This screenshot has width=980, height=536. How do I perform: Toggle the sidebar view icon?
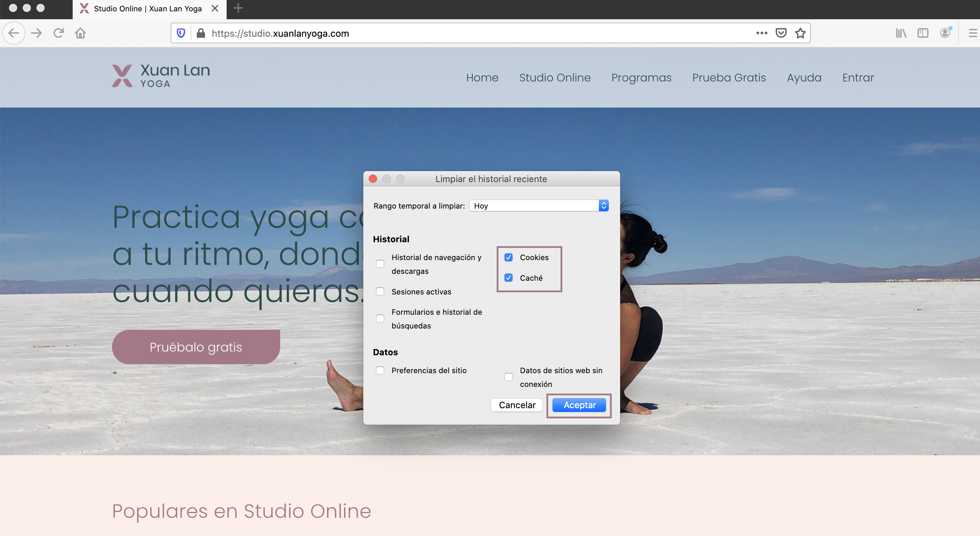tap(923, 33)
